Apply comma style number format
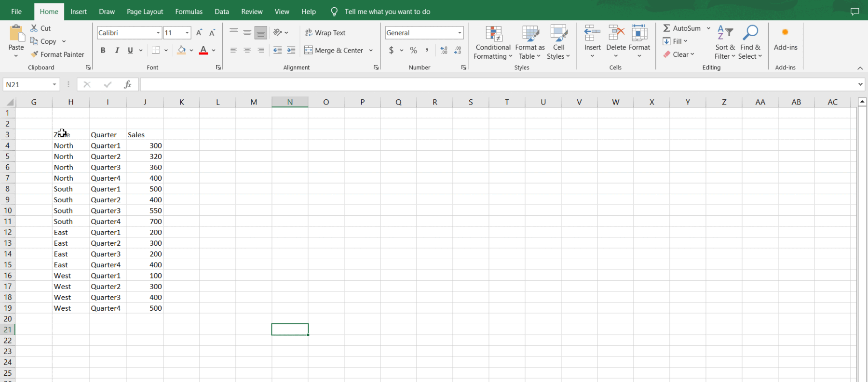This screenshot has height=382, width=868. coord(427,50)
